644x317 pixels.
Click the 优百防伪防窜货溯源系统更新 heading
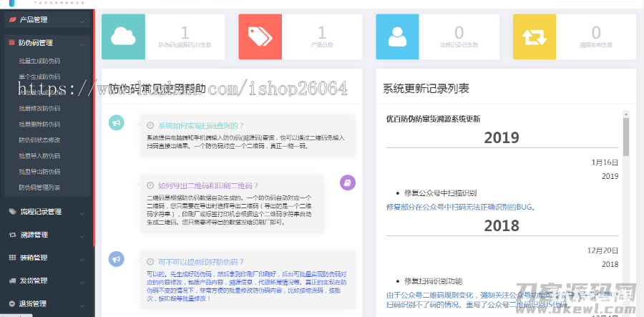pos(433,119)
